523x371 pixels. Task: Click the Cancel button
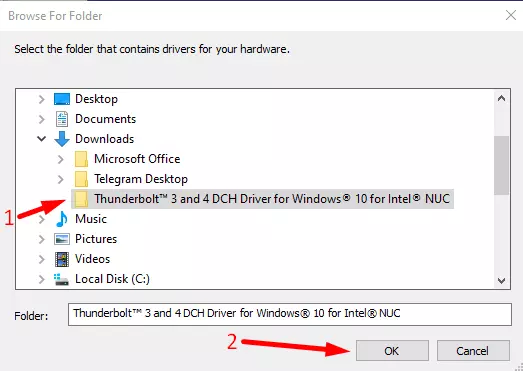(x=473, y=351)
